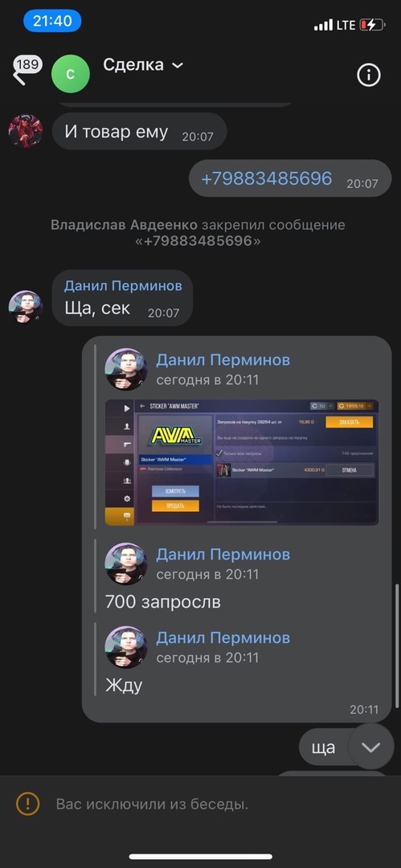This screenshot has height=868, width=401.
Task: Tap the 'И товар ему' message bubble
Action: click(x=139, y=131)
